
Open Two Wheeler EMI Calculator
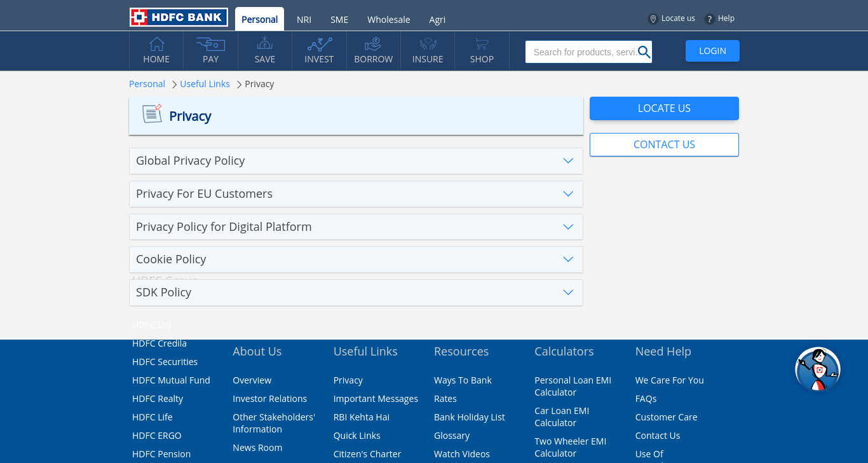571,448
